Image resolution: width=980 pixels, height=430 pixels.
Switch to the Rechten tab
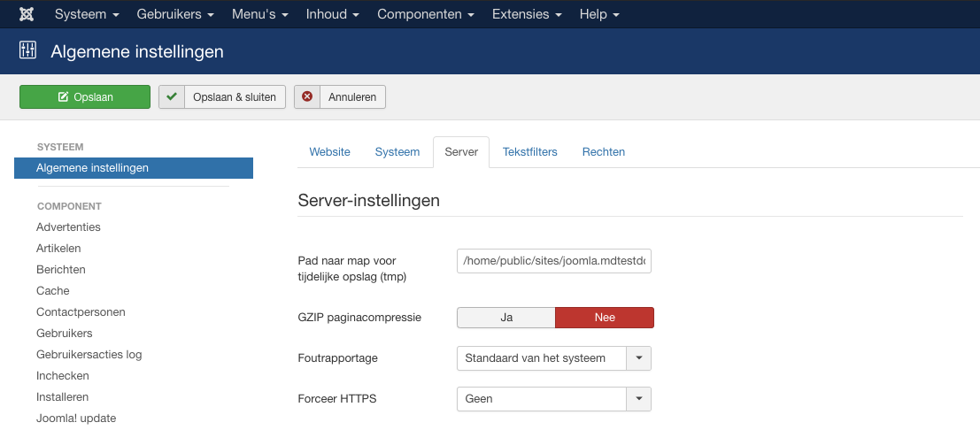coord(603,152)
